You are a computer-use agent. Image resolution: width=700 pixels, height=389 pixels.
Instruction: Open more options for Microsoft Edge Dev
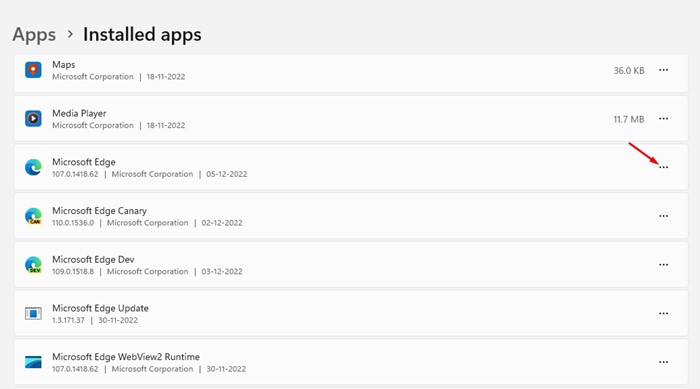(x=663, y=265)
